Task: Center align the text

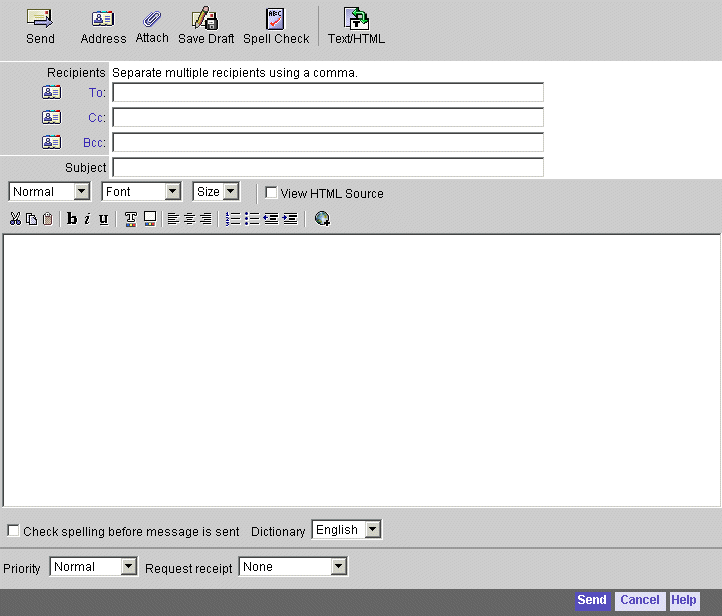Action: click(189, 219)
